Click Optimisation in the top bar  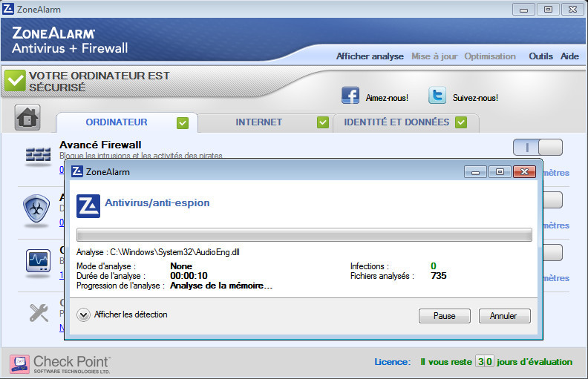[x=490, y=56]
